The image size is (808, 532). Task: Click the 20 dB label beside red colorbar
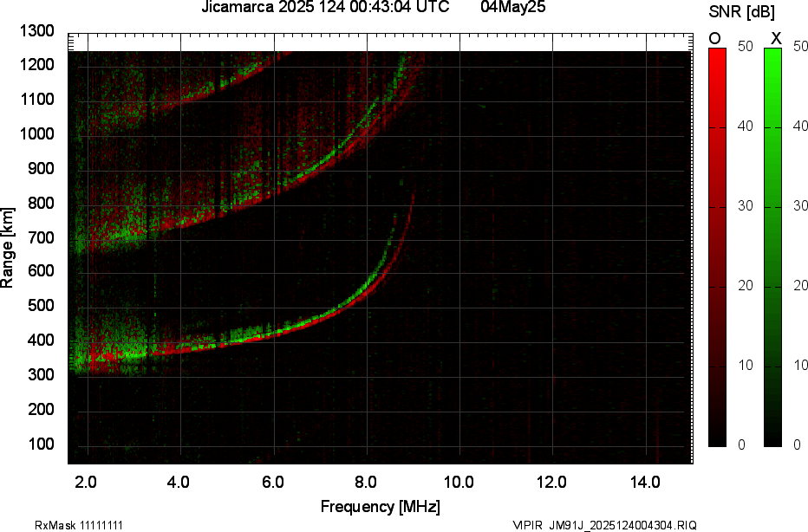(745, 285)
